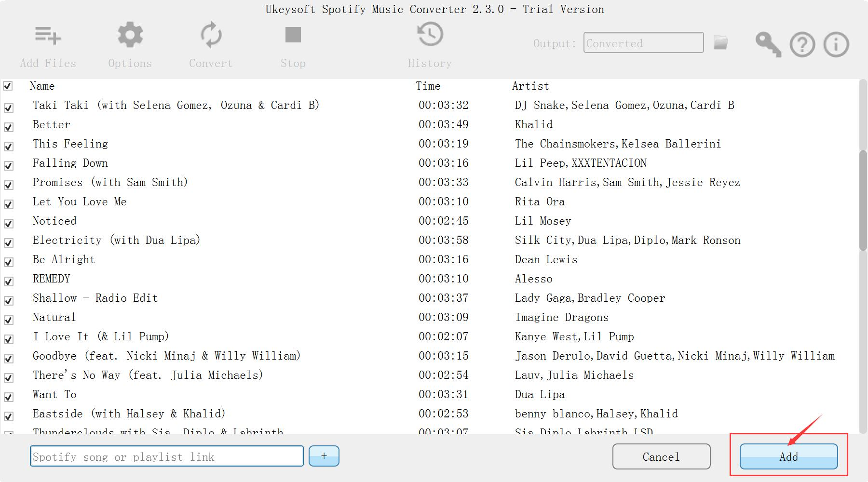
Task: Select the song title Natural
Action: 54,317
